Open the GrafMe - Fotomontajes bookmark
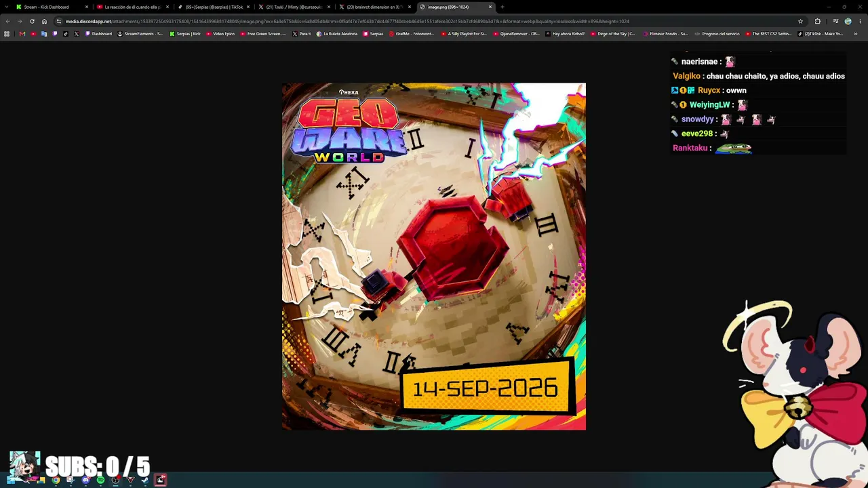 pos(412,34)
